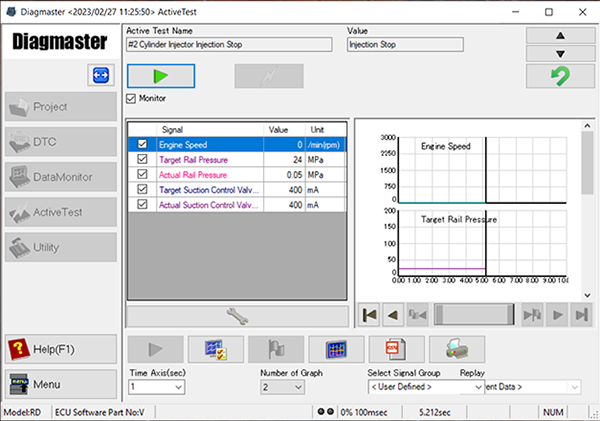The image size is (600, 421).
Task: Open the Utility section
Action: pos(61,247)
